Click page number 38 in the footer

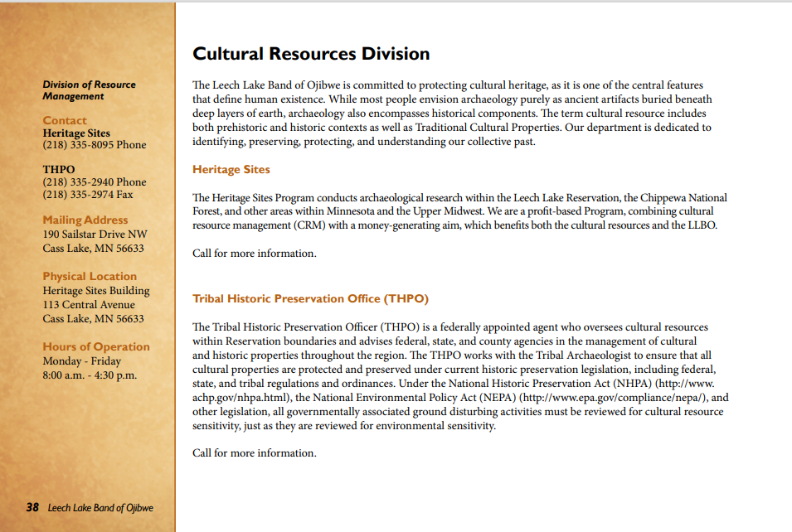tap(32, 507)
